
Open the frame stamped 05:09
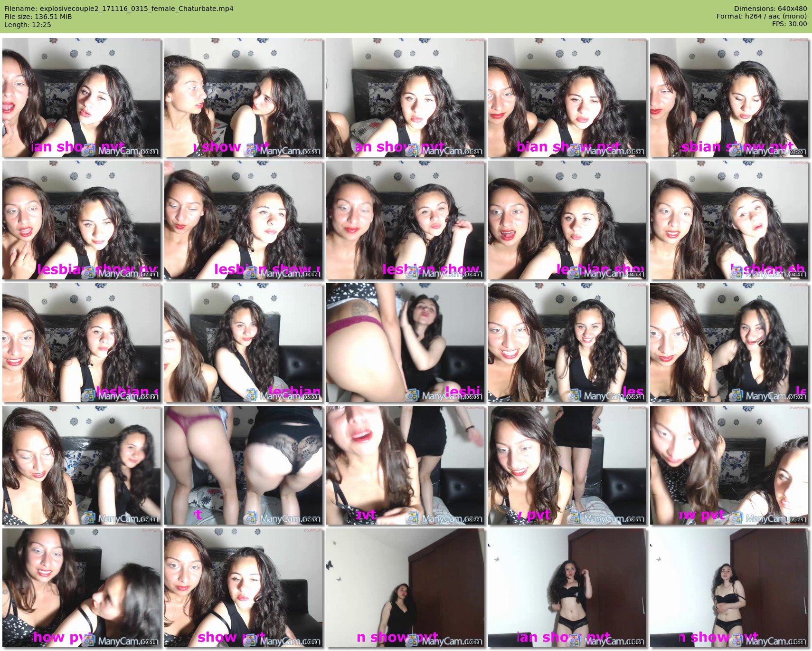(x=82, y=343)
